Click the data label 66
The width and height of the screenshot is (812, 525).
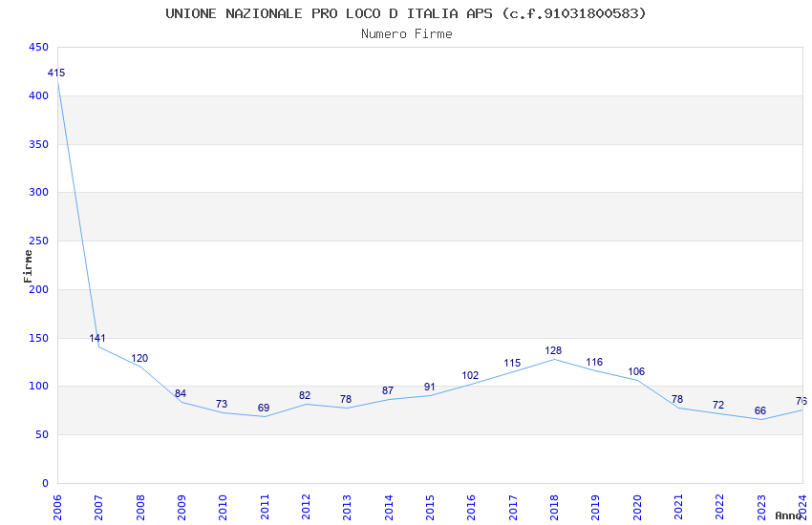[760, 411]
